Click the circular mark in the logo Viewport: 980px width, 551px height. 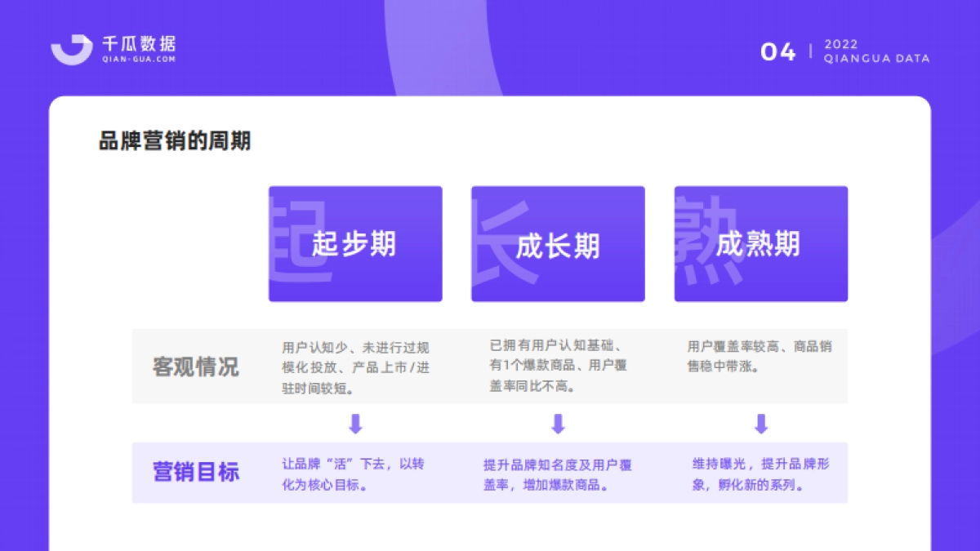[72, 47]
